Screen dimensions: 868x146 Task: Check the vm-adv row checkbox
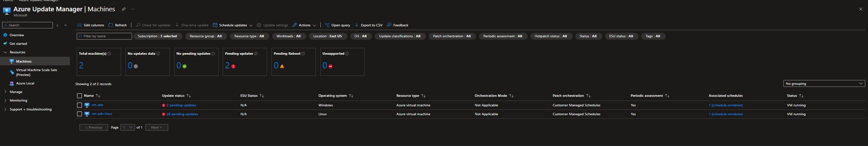pyautogui.click(x=79, y=105)
